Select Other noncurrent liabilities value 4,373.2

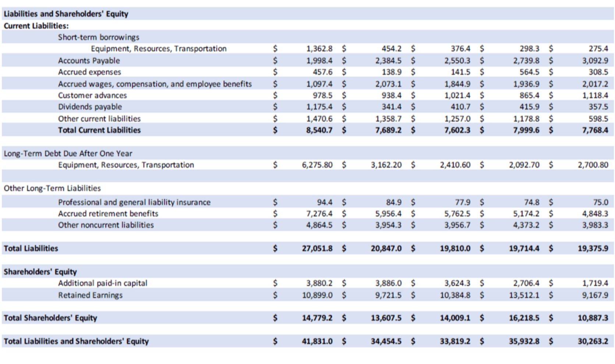click(526, 225)
